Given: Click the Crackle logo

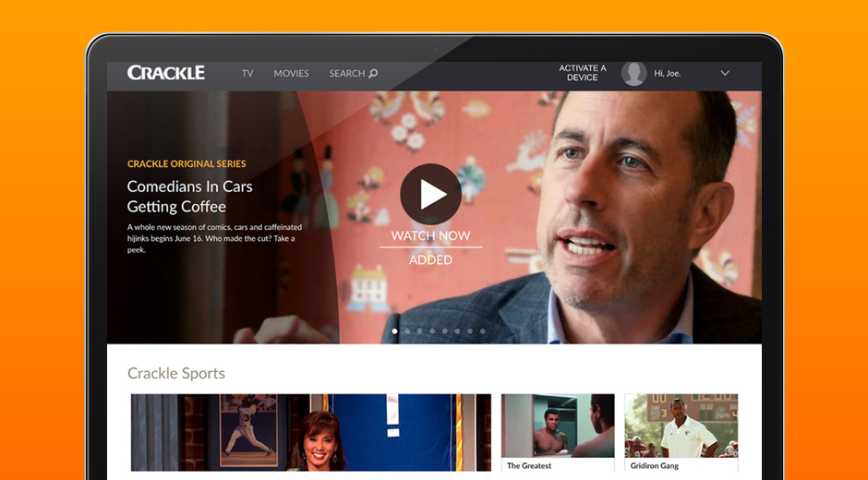Looking at the screenshot, I should pyautogui.click(x=166, y=73).
